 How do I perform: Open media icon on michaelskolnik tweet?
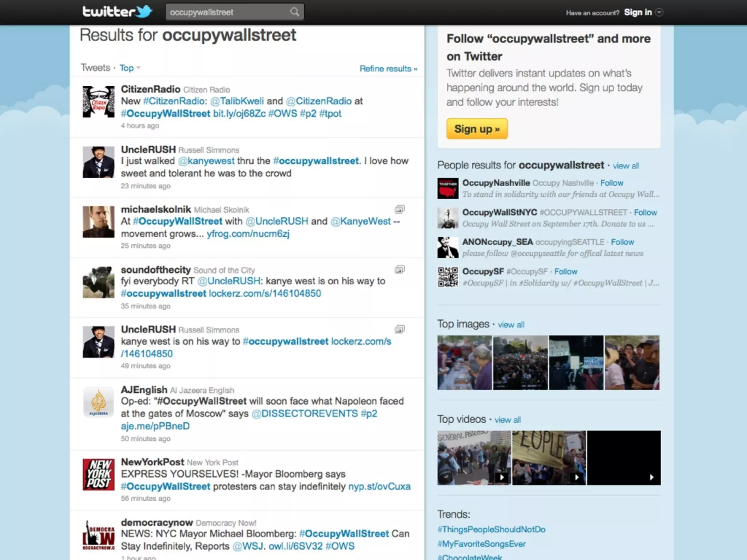399,209
